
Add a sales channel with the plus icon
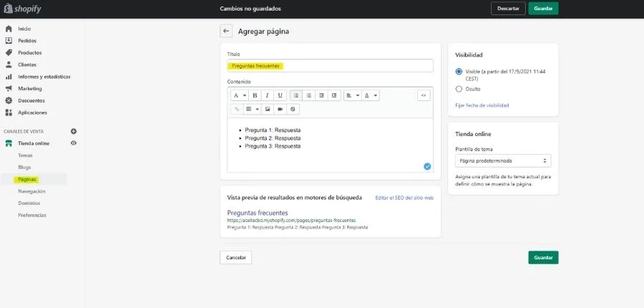[74, 132]
